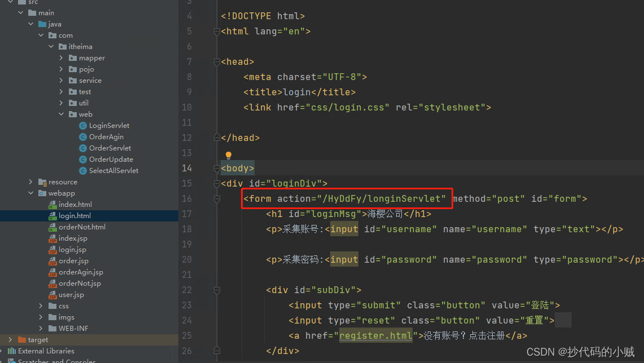
Task: Toggle code fold at closing div line 26
Action: [217, 351]
